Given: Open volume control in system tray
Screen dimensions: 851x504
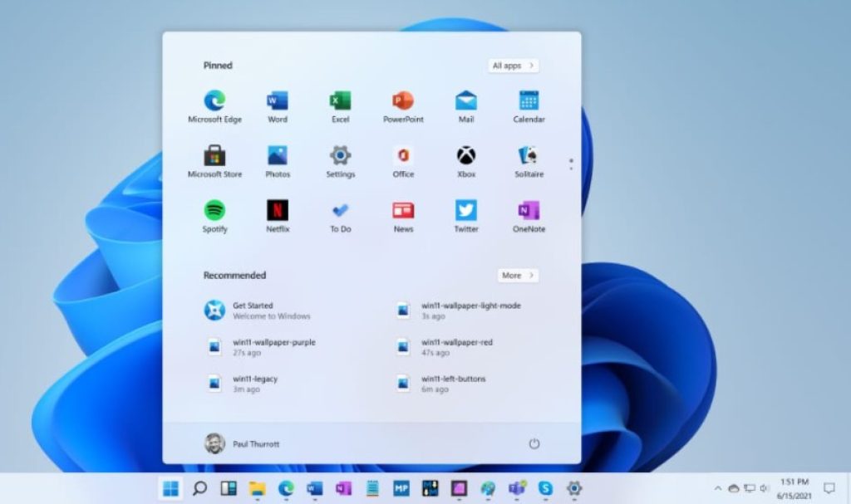Looking at the screenshot, I should (x=765, y=489).
